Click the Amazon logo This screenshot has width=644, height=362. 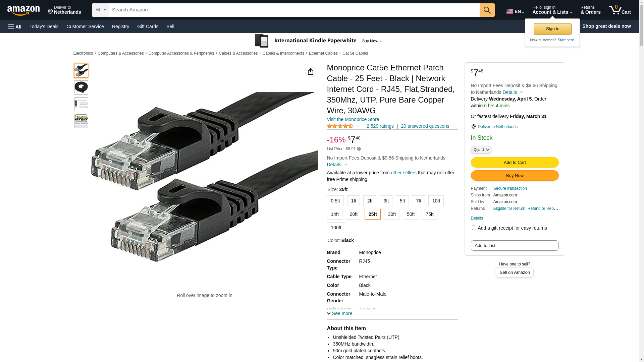click(x=23, y=10)
